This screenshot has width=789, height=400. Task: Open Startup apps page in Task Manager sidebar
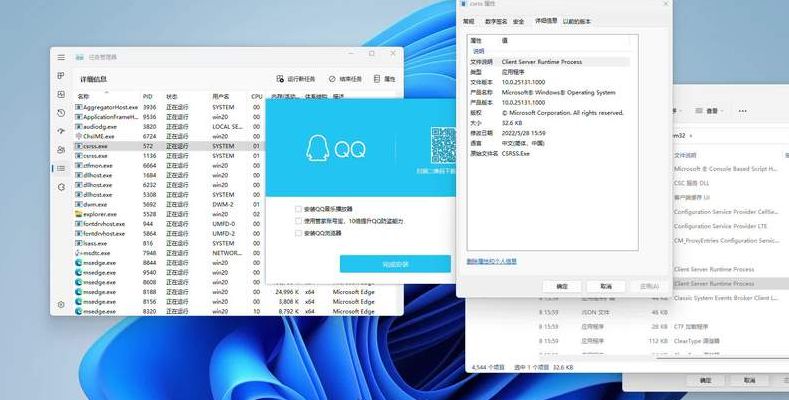click(61, 131)
